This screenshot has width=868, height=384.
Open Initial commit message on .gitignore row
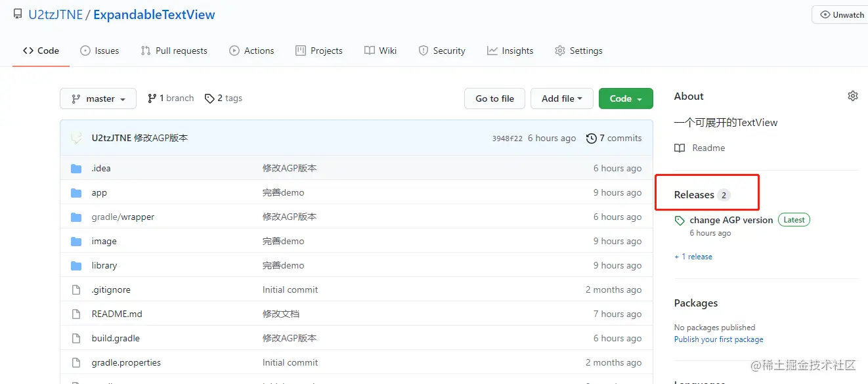click(290, 289)
